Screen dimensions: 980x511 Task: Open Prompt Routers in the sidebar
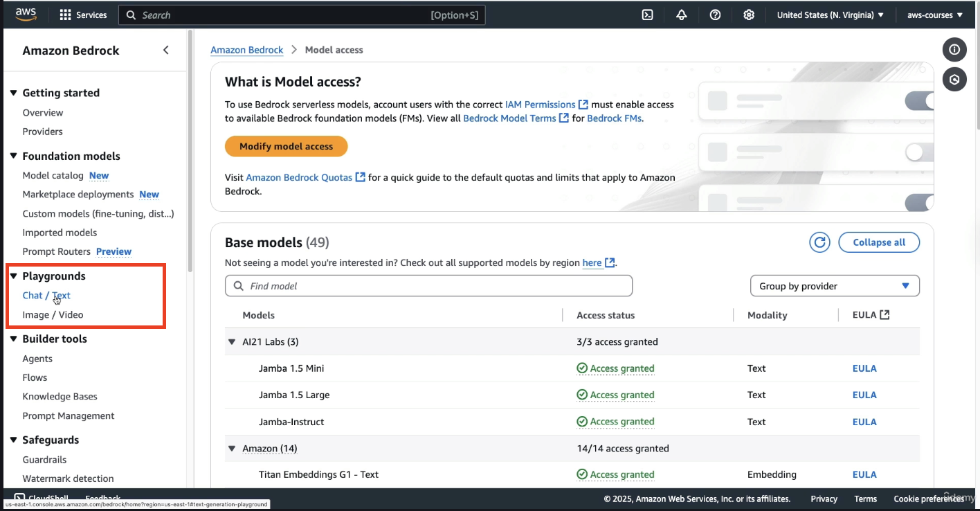pos(57,251)
